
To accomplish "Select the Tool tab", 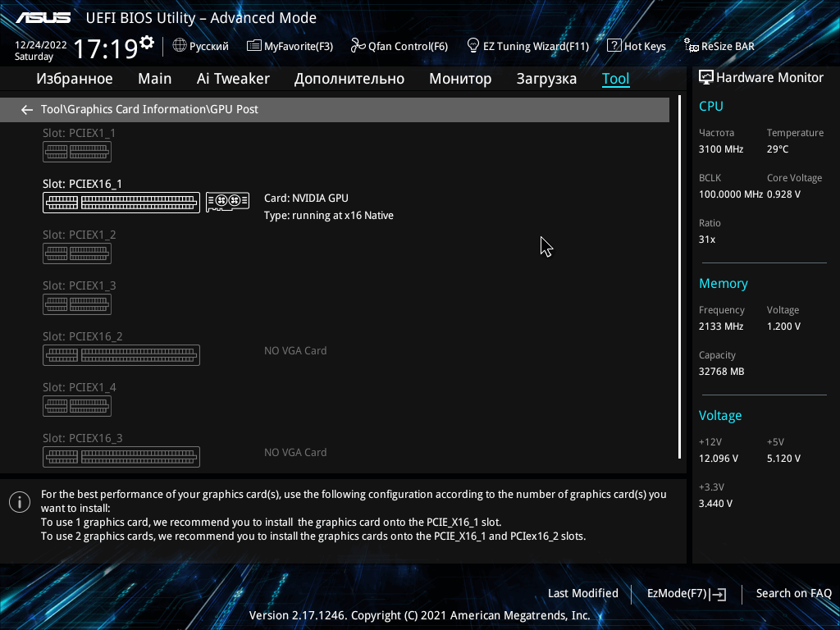I will tap(615, 79).
